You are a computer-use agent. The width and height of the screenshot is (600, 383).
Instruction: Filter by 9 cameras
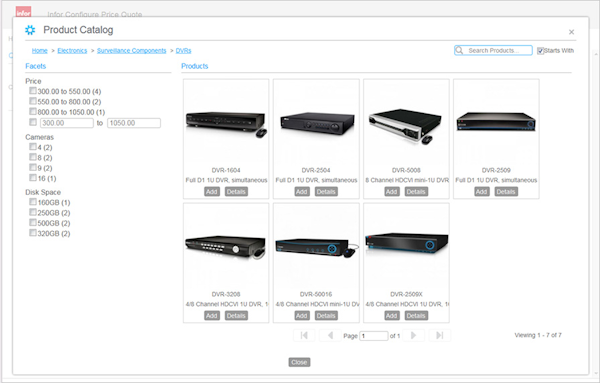(x=33, y=167)
